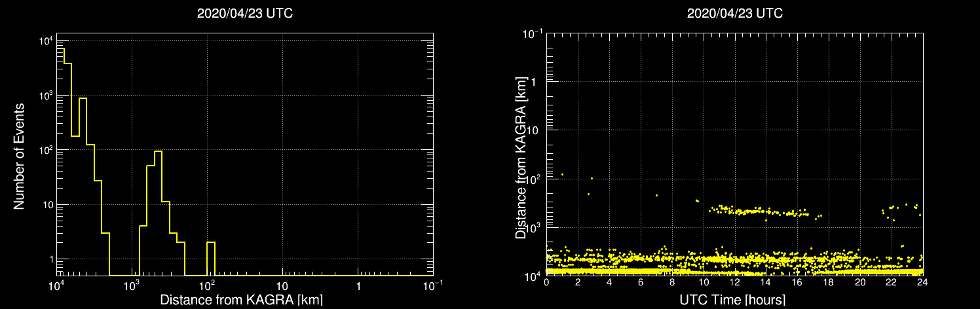The height and width of the screenshot is (309, 980).
Task: Click the histogram y-axis tick label 10^3
Action: (x=45, y=96)
